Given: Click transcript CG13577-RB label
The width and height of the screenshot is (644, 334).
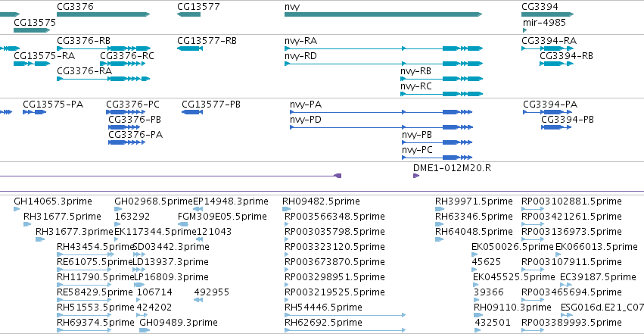Looking at the screenshot, I should pos(207,41).
